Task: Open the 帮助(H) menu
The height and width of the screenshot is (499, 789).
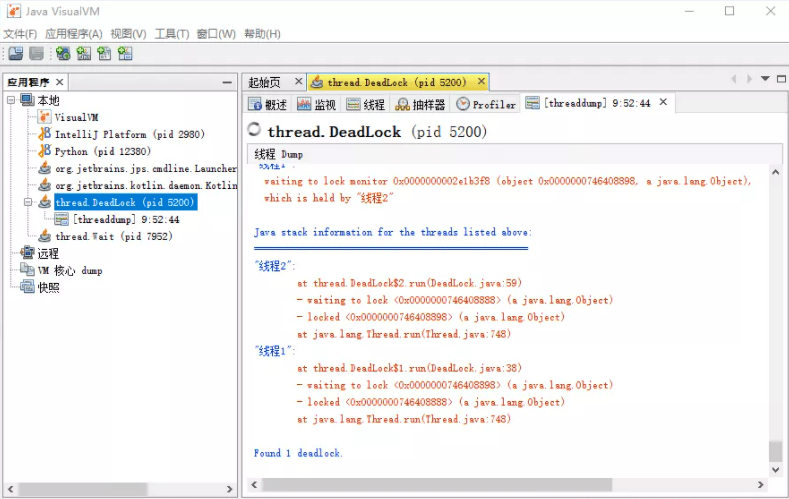Action: click(262, 34)
